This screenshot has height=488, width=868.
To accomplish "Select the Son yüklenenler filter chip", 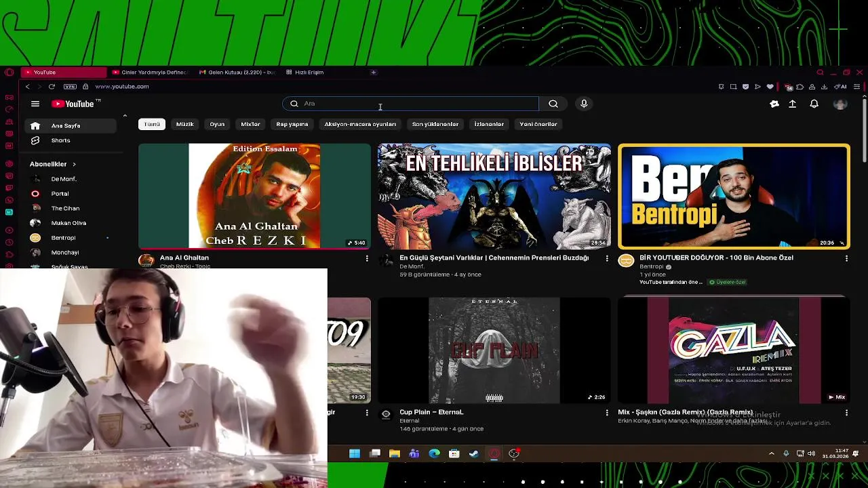I will pyautogui.click(x=435, y=124).
